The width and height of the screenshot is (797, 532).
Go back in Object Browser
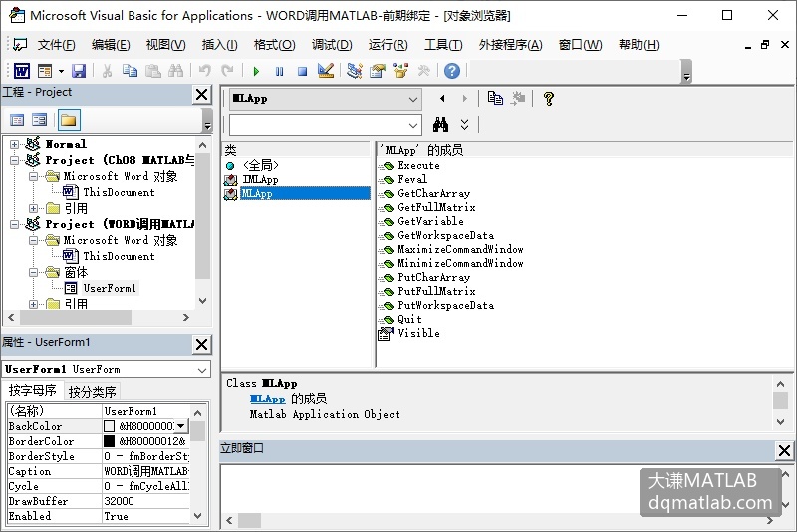[442, 98]
